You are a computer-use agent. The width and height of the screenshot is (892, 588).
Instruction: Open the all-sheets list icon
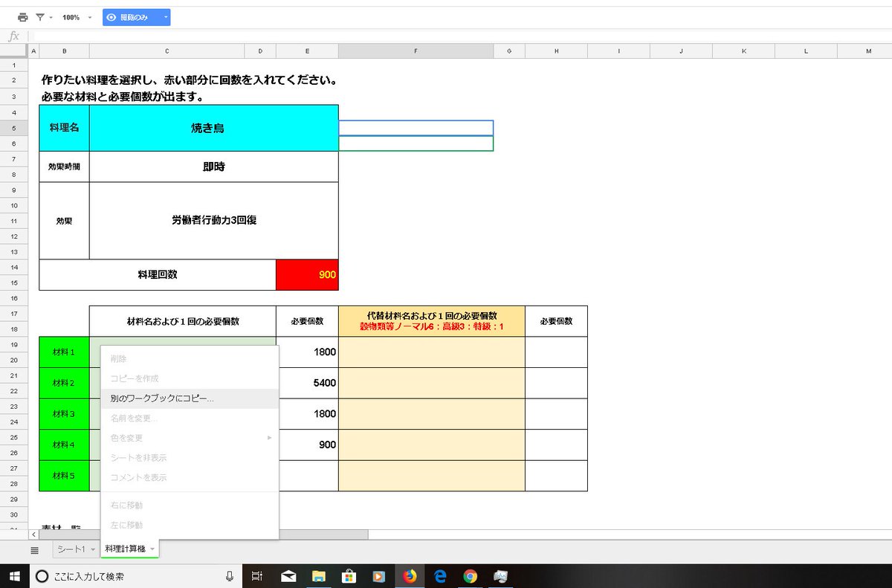click(34, 550)
